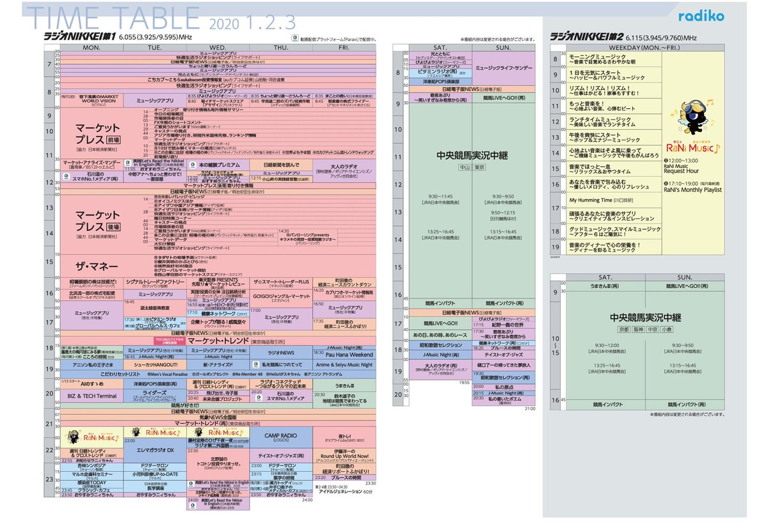The width and height of the screenshot is (768, 532).
Task: Click the Pau Hana Weekend program
Action: [343, 354]
